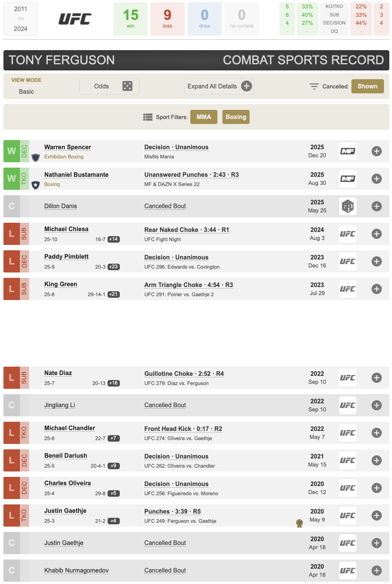Select the Basic view mode
The width and height of the screenshot is (392, 584).
pyautogui.click(x=26, y=91)
